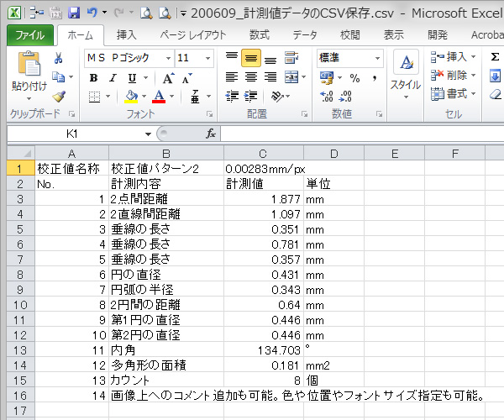Open Number (数値) dialog launcher

380,114
